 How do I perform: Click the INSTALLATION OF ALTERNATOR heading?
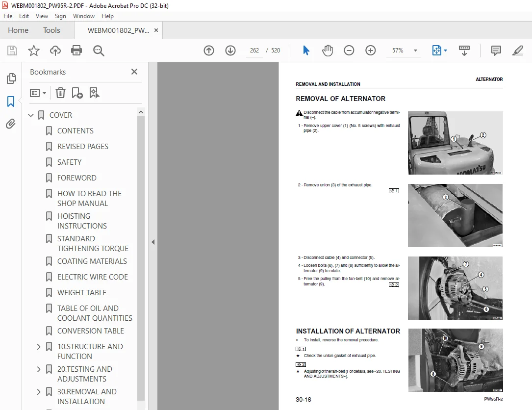click(x=348, y=331)
